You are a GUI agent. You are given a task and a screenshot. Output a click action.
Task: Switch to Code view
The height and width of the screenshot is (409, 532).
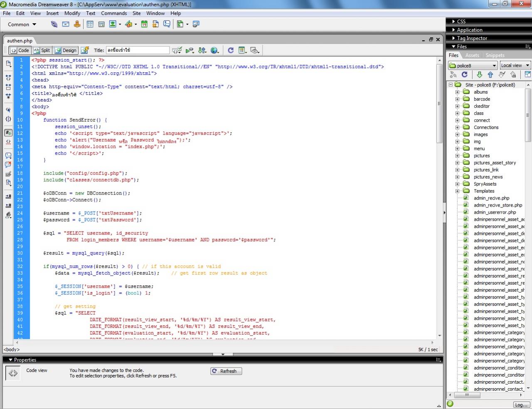click(20, 50)
